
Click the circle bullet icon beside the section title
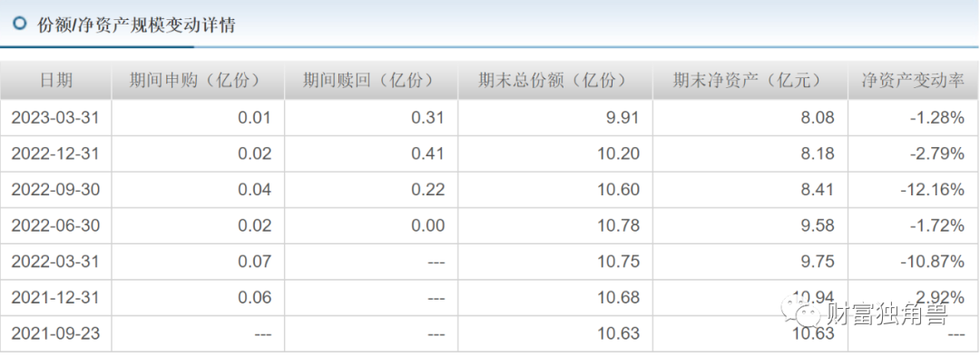click(x=20, y=24)
